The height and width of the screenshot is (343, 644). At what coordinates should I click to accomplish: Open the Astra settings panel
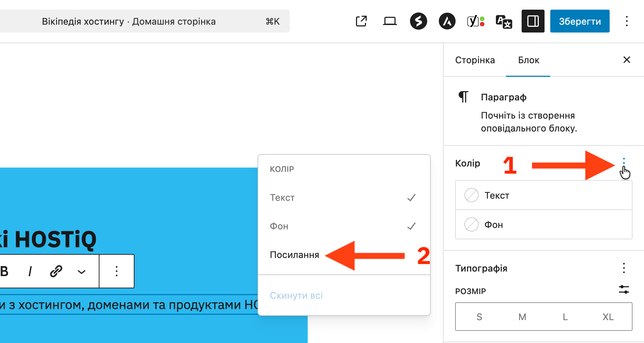[x=447, y=21]
